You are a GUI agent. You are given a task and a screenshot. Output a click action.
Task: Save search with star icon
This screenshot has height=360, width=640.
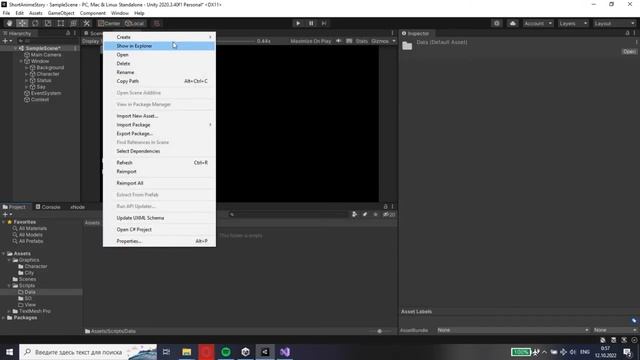[376, 214]
